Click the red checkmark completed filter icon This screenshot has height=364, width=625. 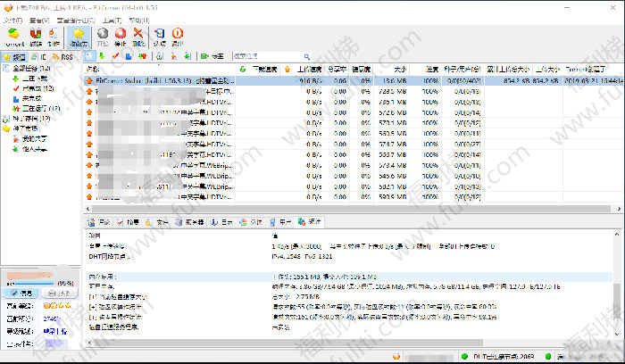[115, 56]
